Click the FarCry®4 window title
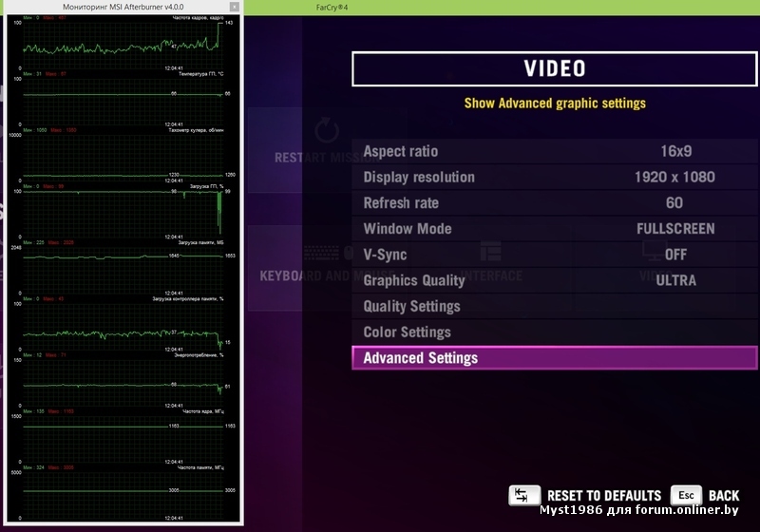 [332, 8]
